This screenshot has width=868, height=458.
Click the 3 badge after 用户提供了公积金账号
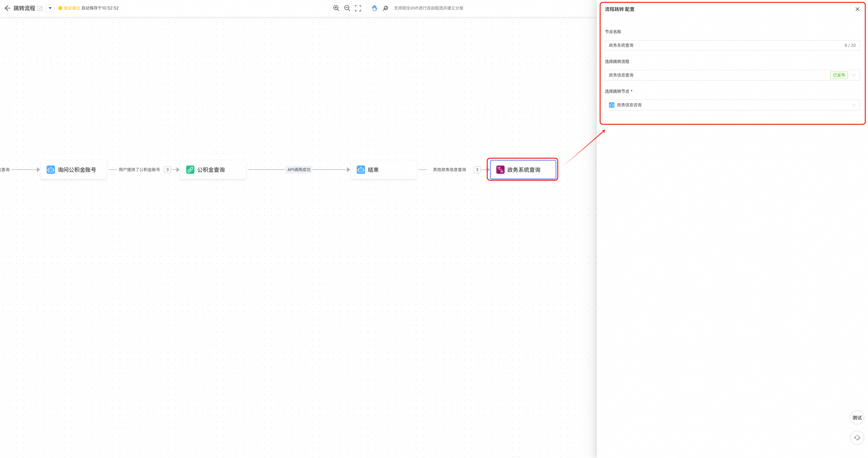[x=167, y=170]
